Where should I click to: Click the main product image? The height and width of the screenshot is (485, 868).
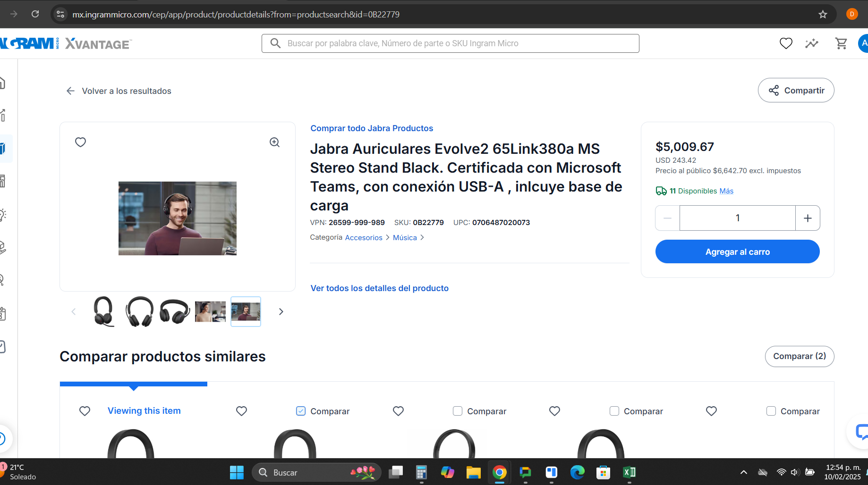(x=178, y=218)
